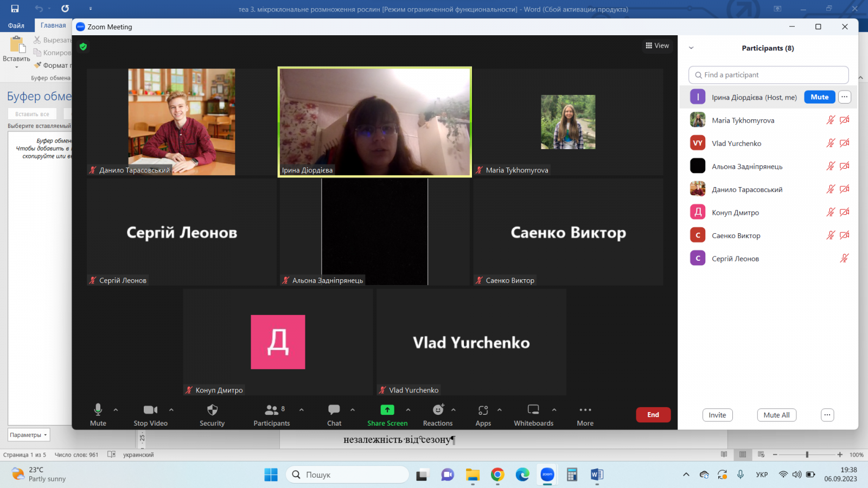Toggle Vlad Yurchenko's muted microphone icon
Screen dimensions: 868x488
(x=831, y=143)
